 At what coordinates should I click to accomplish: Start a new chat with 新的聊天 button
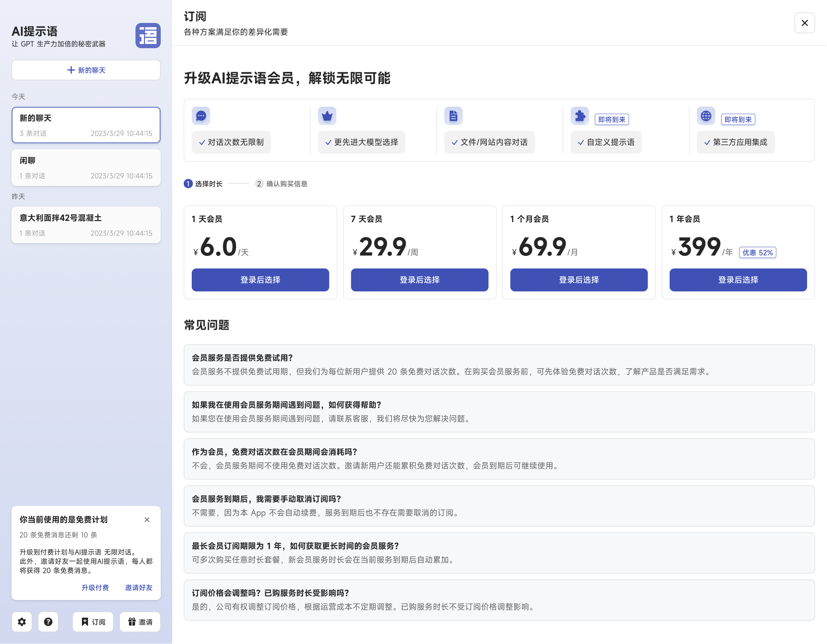[x=86, y=70]
